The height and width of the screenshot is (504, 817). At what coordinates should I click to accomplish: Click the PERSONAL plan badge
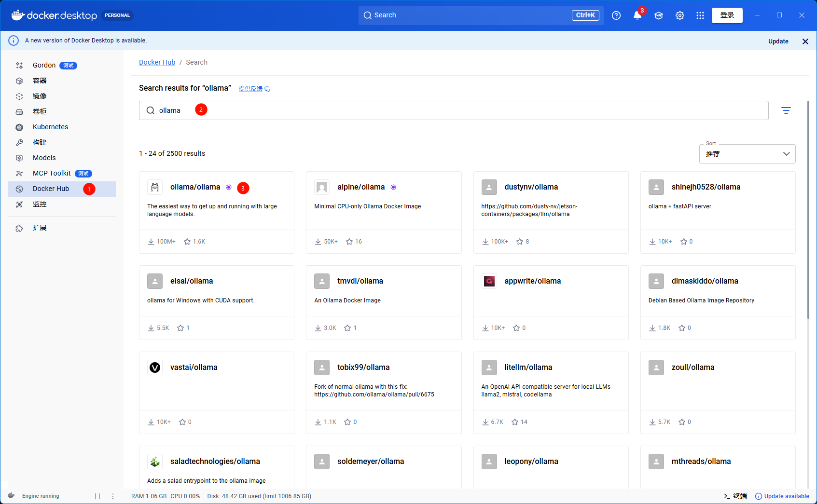click(x=117, y=15)
